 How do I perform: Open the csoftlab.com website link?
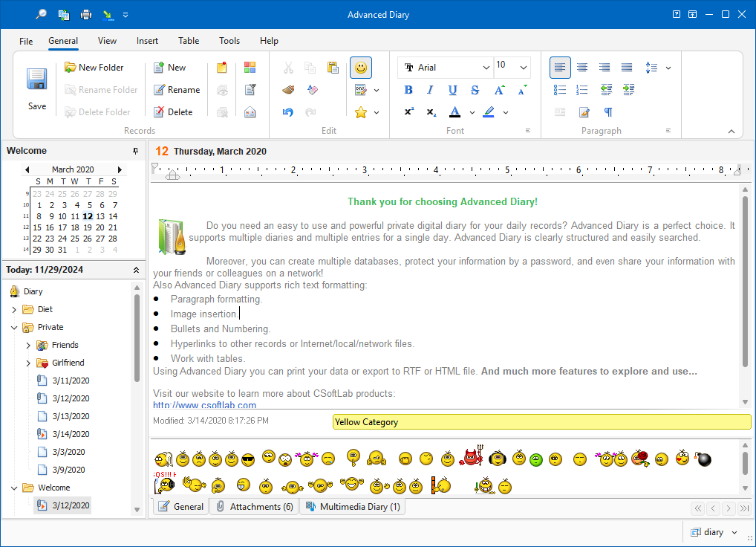pyautogui.click(x=204, y=405)
